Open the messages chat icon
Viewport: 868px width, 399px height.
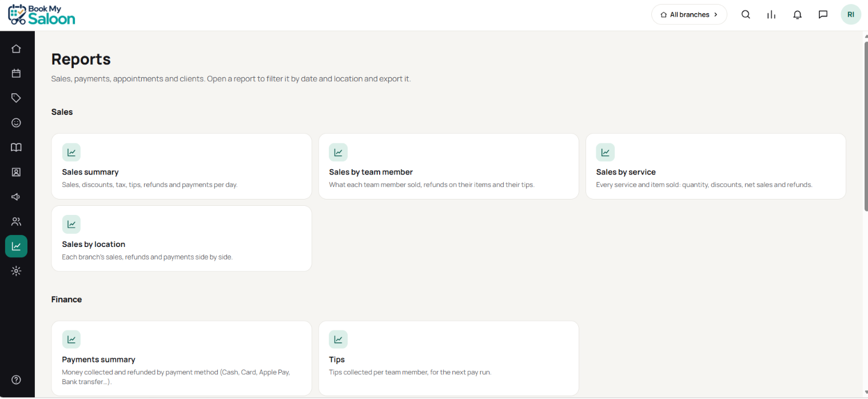coord(823,15)
